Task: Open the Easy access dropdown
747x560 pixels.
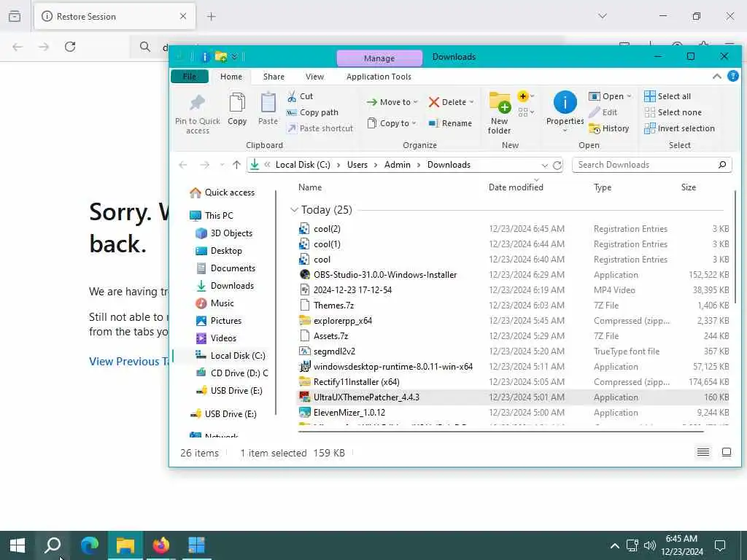Action: pyautogui.click(x=525, y=112)
